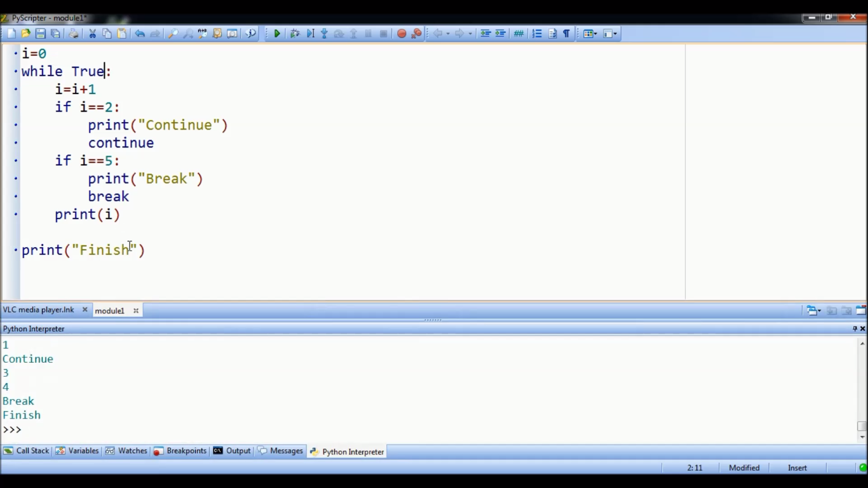Open the Breakpoints panel
868x488 pixels.
pyautogui.click(x=186, y=451)
